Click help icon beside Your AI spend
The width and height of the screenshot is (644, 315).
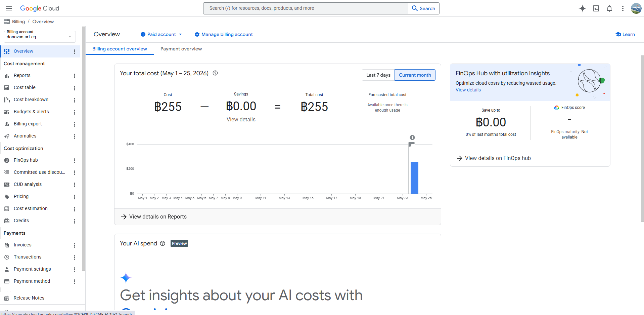[163, 243]
